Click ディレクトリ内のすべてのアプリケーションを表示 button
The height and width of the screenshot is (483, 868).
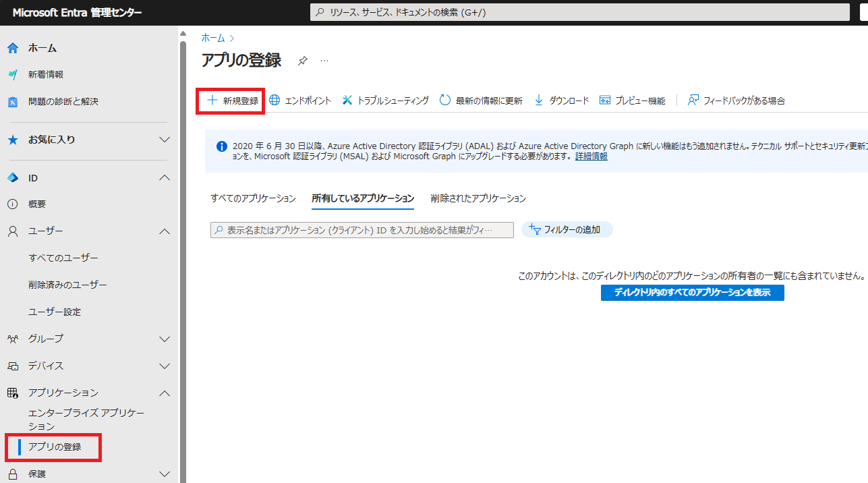[692, 292]
